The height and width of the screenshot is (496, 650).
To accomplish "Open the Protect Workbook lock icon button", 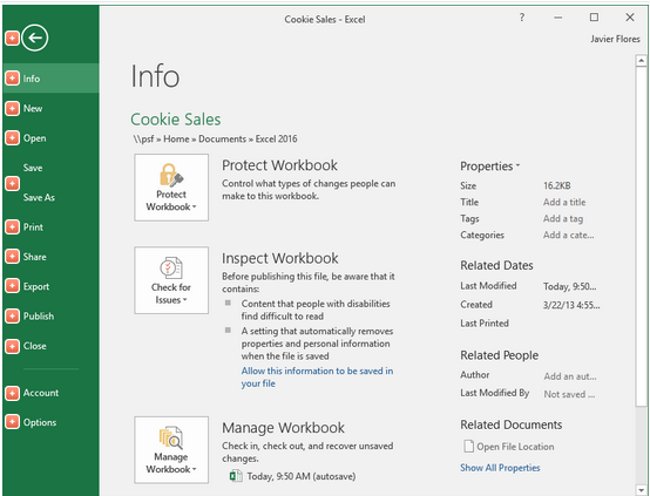I will [x=171, y=187].
